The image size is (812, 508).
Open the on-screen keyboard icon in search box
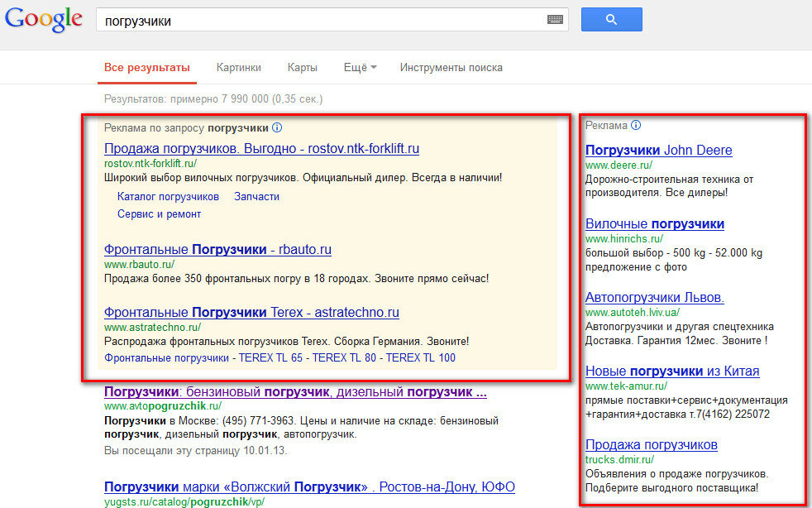(555, 20)
